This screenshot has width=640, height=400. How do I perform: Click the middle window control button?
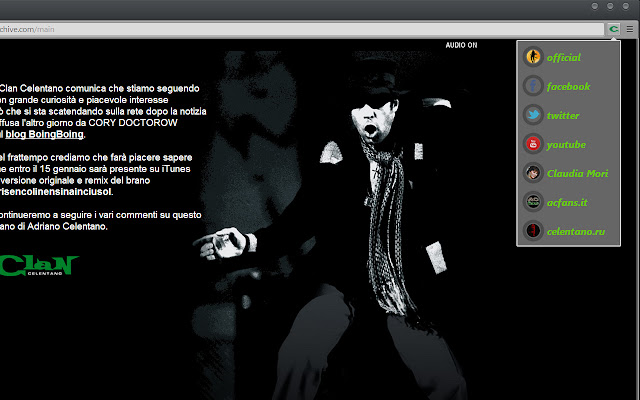(x=610, y=6)
